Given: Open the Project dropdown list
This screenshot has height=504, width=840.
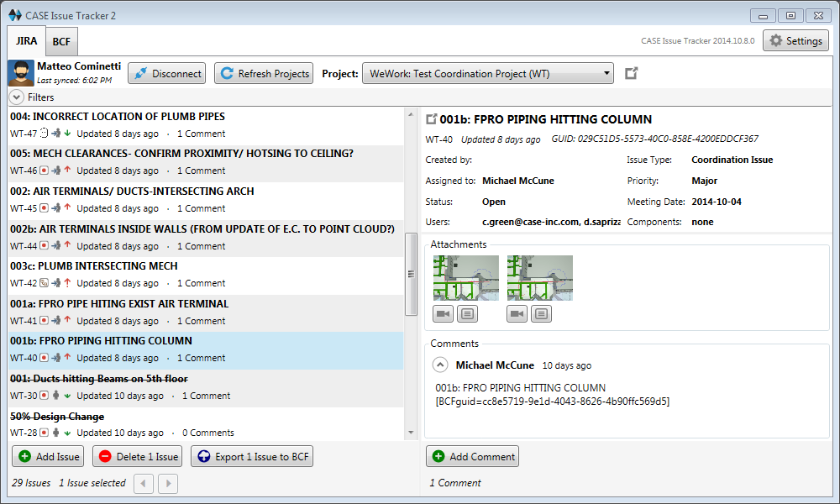Looking at the screenshot, I should click(488, 73).
